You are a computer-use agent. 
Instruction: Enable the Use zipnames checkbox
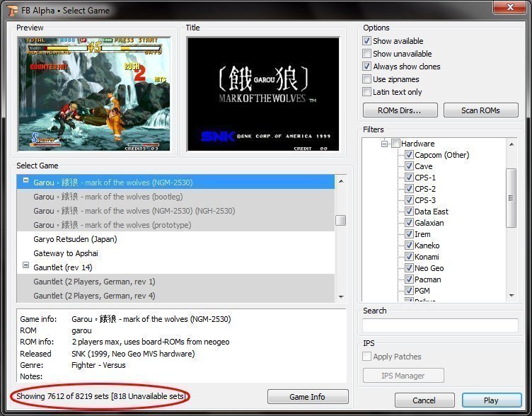point(366,79)
